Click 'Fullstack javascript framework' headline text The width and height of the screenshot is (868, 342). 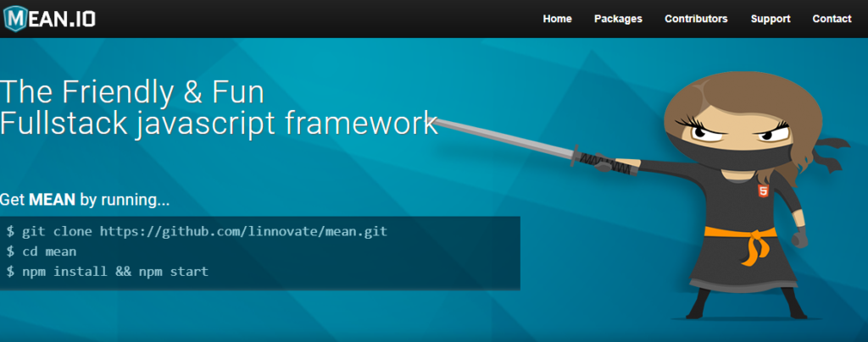[220, 124]
